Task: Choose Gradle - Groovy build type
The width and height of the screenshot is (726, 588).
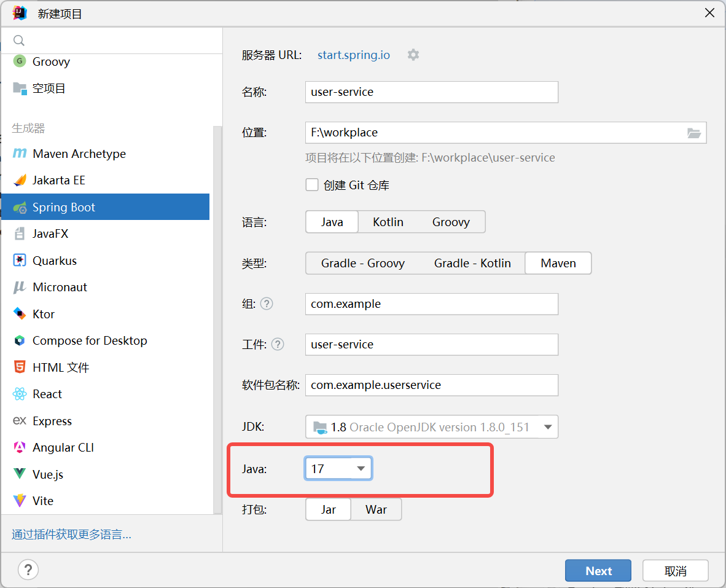Action: [x=362, y=263]
